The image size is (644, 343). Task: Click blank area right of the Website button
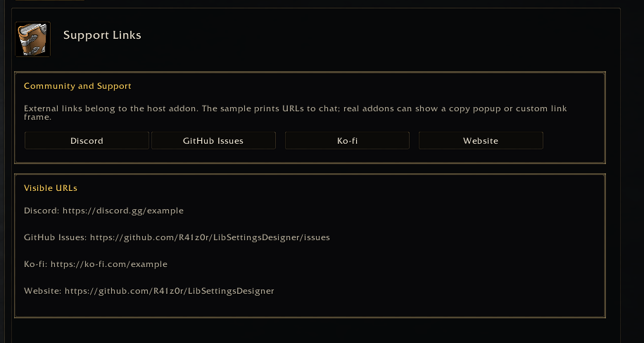574,140
